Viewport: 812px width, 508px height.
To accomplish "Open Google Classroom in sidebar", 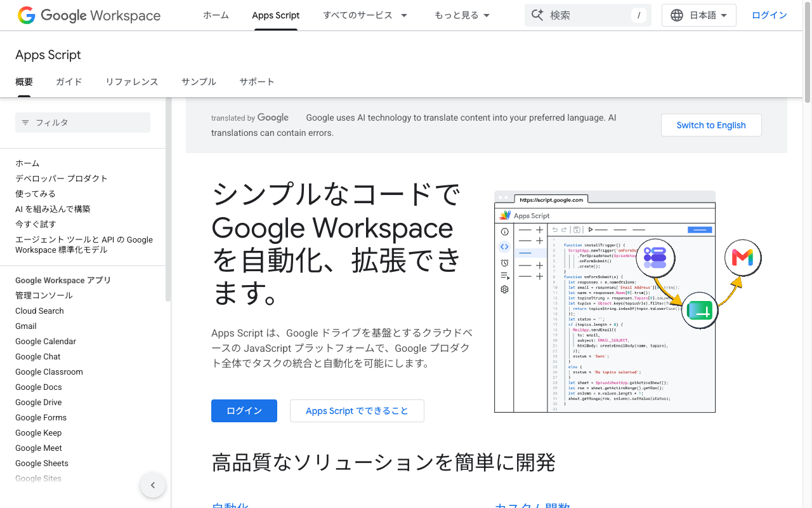I will [x=49, y=371].
